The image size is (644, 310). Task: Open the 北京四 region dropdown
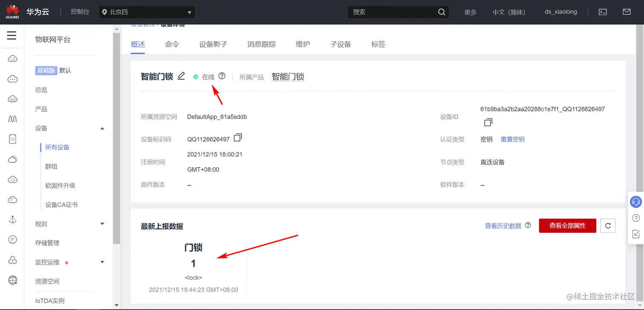(147, 12)
